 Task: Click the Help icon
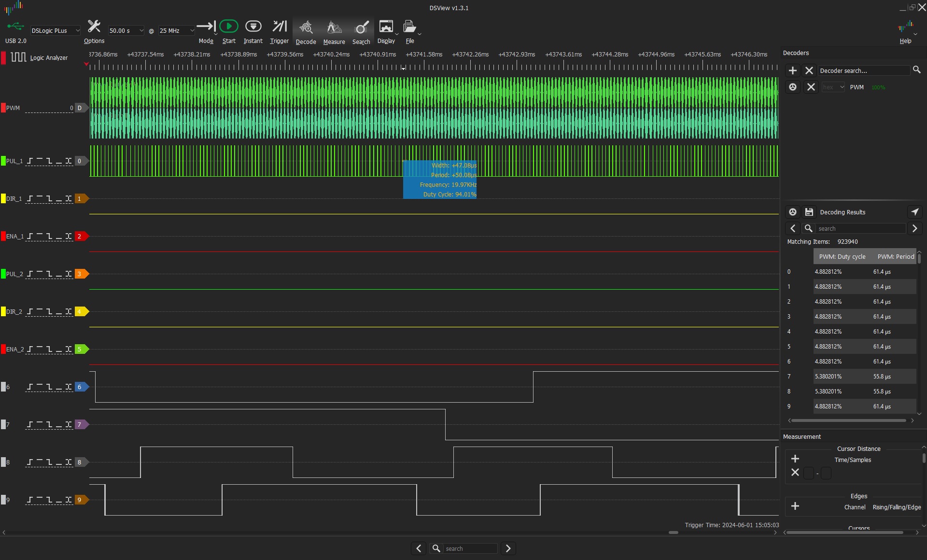tap(905, 27)
